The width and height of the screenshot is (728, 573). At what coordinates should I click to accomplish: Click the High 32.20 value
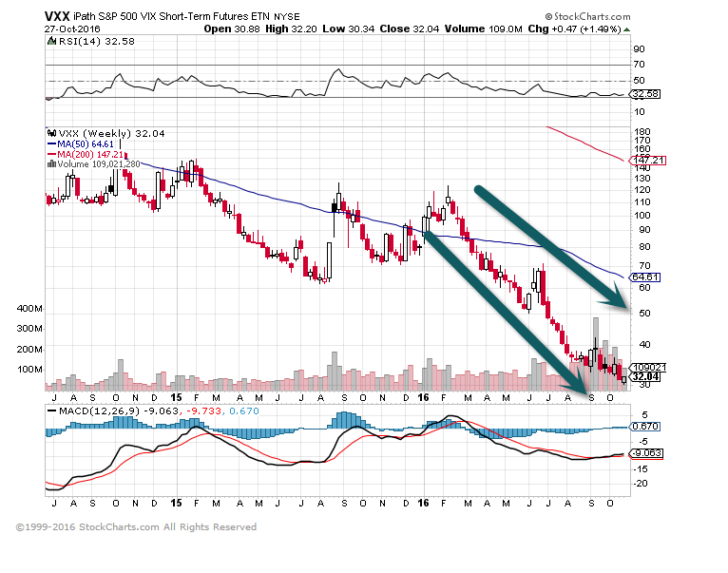[x=291, y=29]
